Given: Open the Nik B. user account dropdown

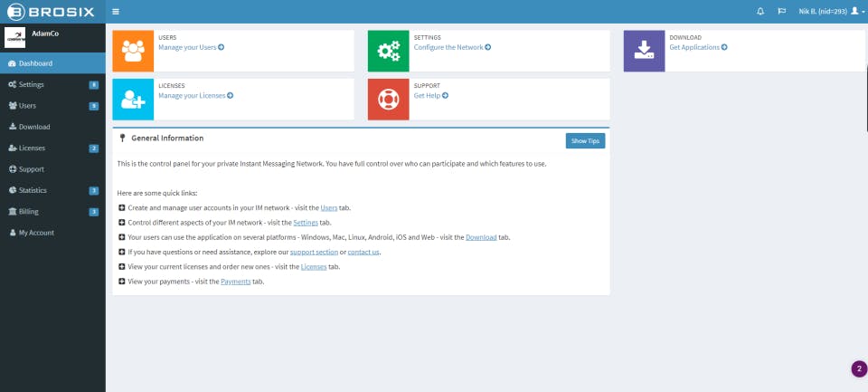Looking at the screenshot, I should click(832, 11).
